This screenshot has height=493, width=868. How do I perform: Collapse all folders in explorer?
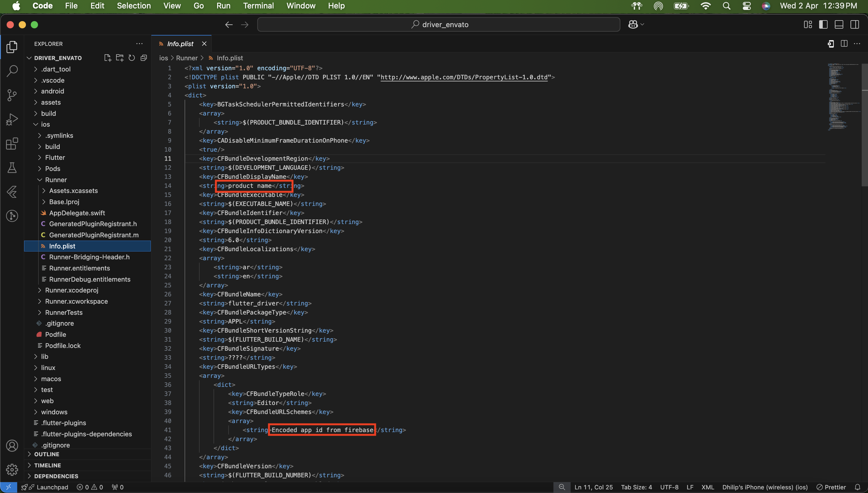tap(144, 58)
